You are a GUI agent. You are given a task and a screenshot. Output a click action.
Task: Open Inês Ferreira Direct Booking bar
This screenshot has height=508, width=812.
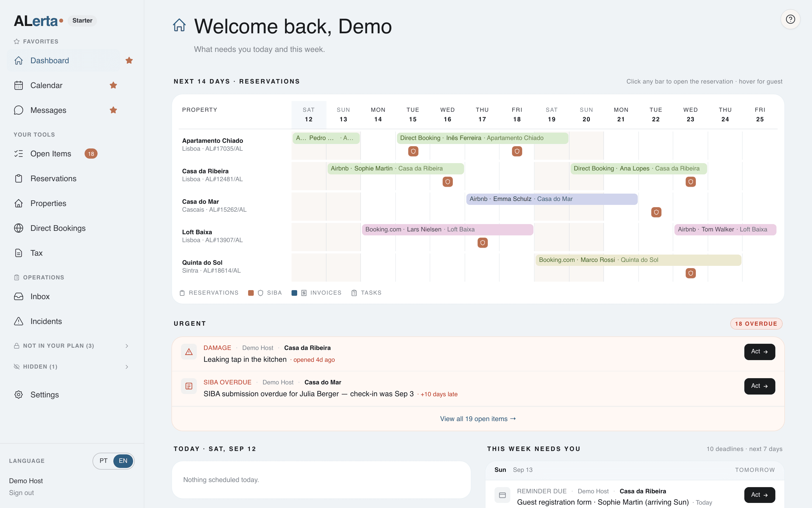tap(482, 138)
